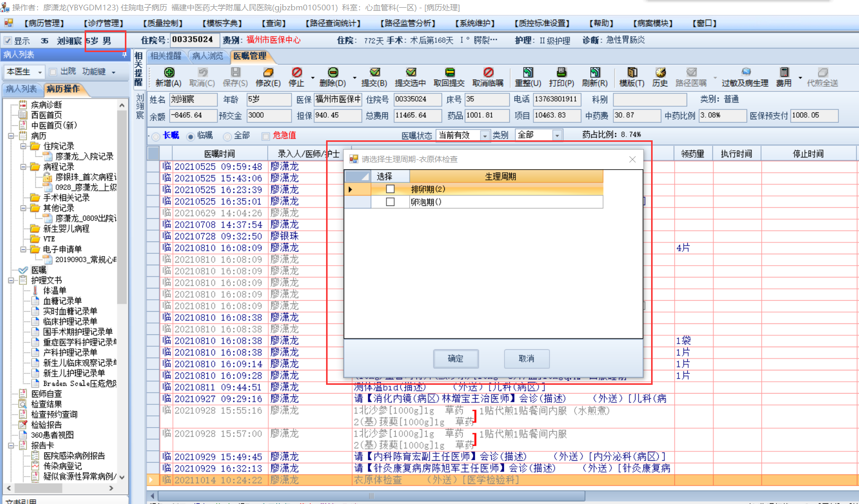Viewport: 859px width, 504px height.
Task: Click the 新增(A) add order icon
Action: click(x=169, y=72)
